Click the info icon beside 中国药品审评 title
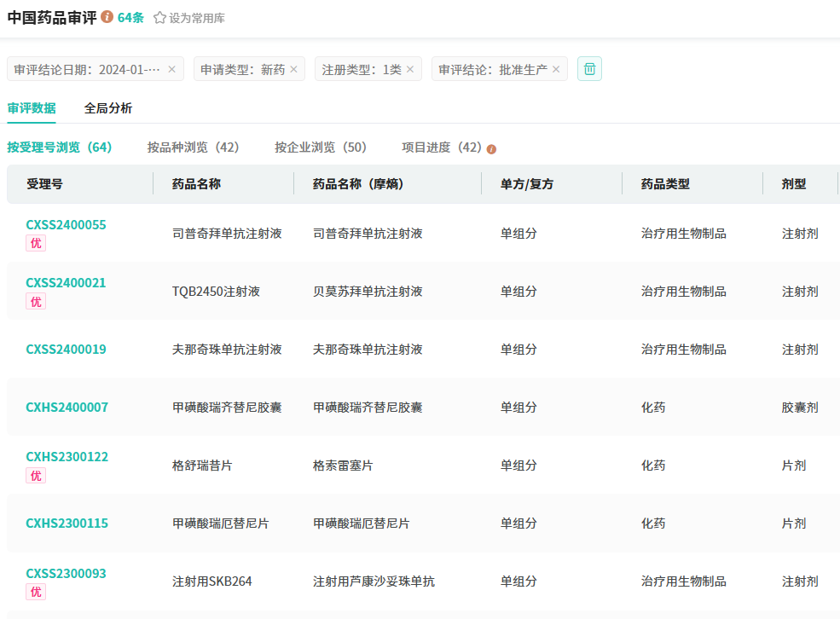Image resolution: width=840 pixels, height=619 pixels. click(x=107, y=17)
